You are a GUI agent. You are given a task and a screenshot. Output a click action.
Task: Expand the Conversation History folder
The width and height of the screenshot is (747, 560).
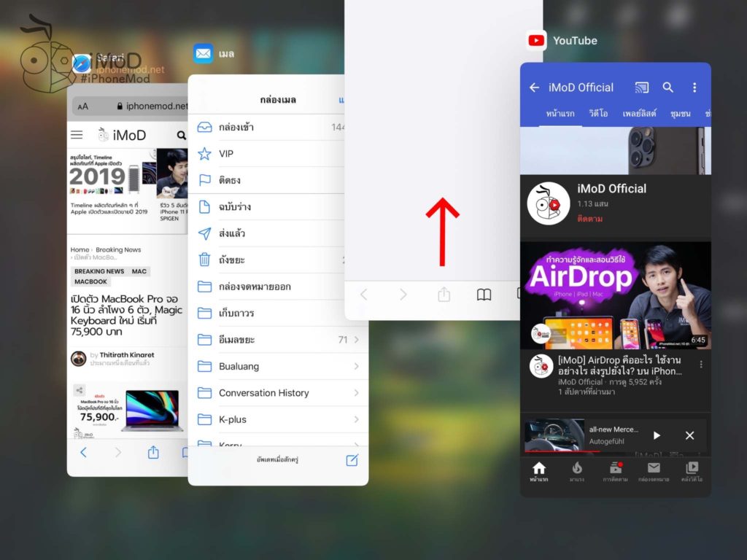point(356,393)
